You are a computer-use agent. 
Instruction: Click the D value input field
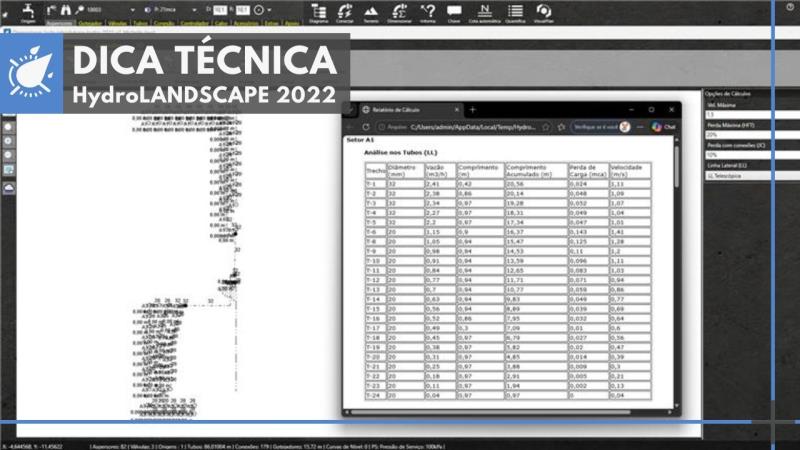click(219, 10)
